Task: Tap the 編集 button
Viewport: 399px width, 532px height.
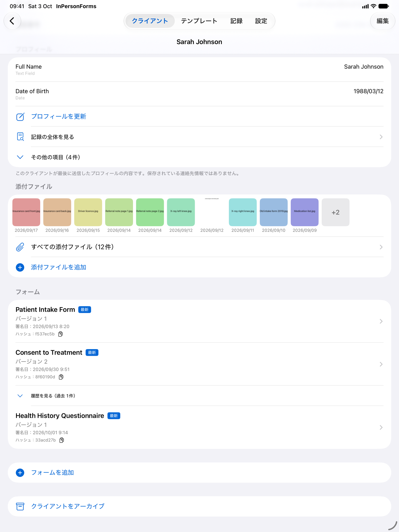Action: coord(383,21)
